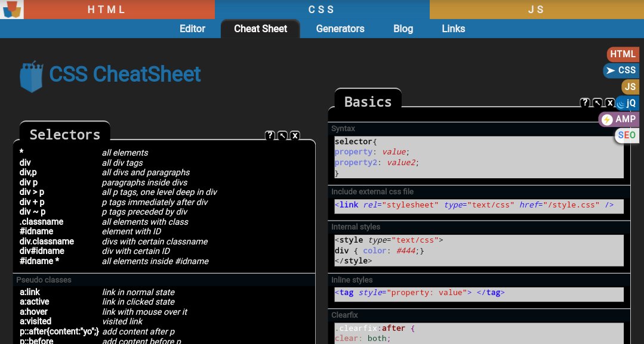This screenshot has height=344, width=644.
Task: Click the Pseudo classes section header
Action: coord(164,280)
